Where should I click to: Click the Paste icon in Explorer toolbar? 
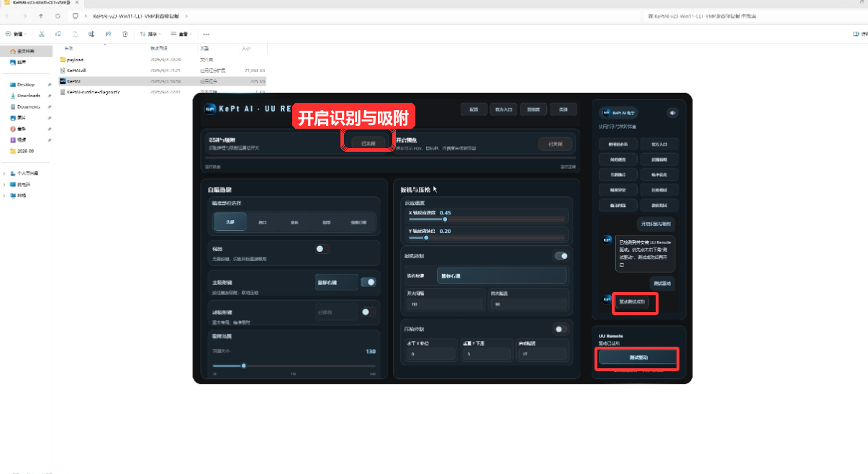(75, 34)
